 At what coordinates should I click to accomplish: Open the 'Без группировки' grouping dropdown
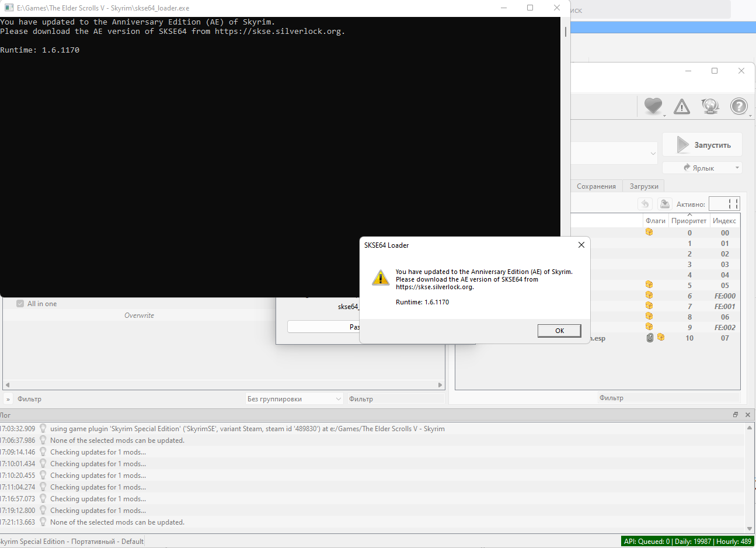coord(294,399)
